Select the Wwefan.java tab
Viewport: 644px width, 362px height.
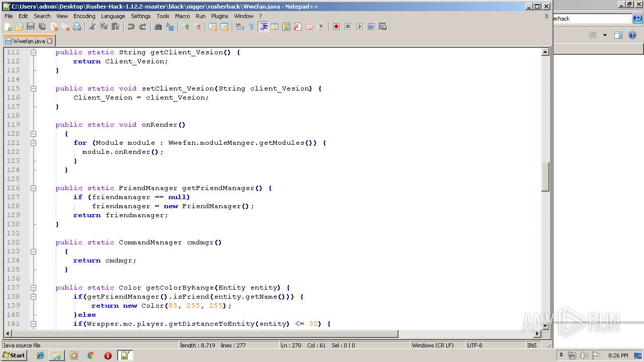coord(29,41)
